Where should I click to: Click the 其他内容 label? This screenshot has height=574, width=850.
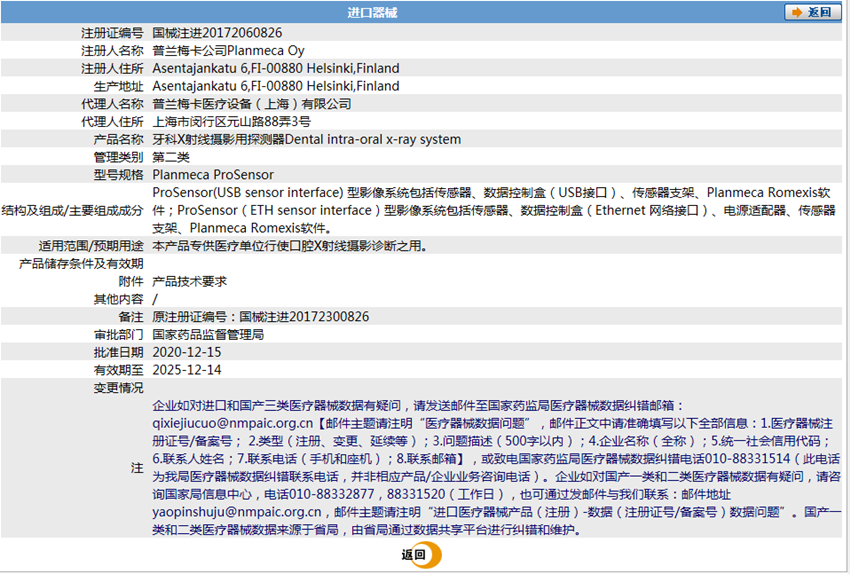coord(119,299)
